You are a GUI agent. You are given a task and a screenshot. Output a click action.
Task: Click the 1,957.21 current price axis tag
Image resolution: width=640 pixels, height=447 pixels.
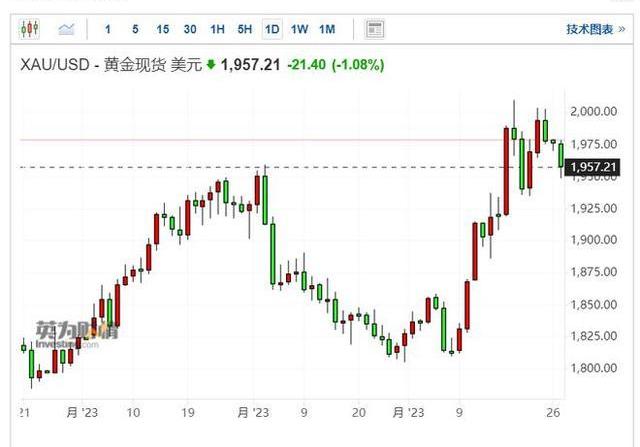coord(593,167)
